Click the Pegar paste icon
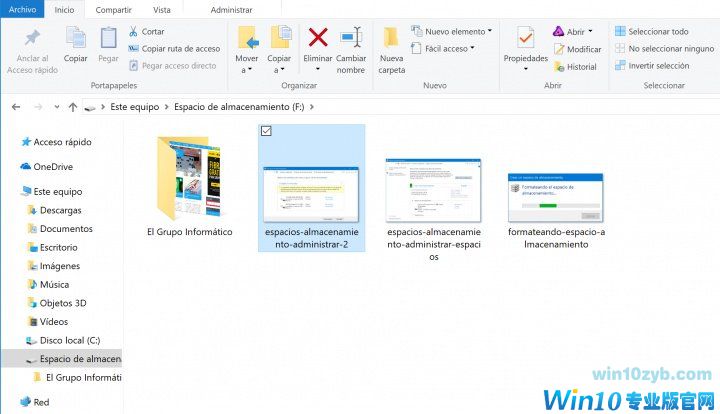Image resolution: width=720 pixels, height=414 pixels. tap(108, 38)
